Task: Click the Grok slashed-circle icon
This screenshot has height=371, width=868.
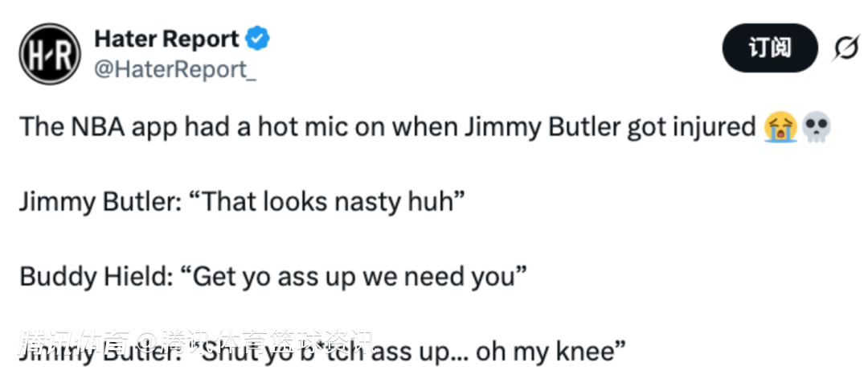Action: pyautogui.click(x=845, y=49)
